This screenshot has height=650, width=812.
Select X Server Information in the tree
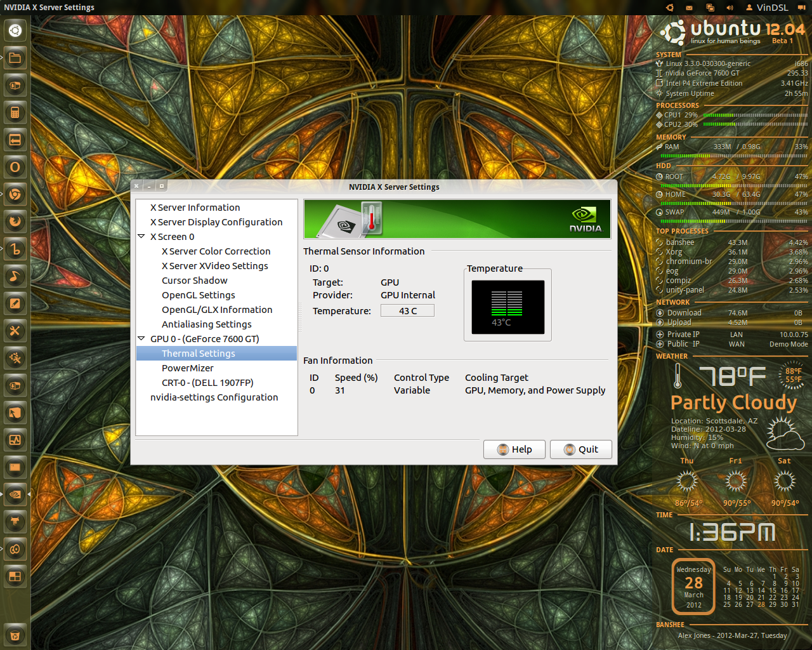pyautogui.click(x=195, y=208)
